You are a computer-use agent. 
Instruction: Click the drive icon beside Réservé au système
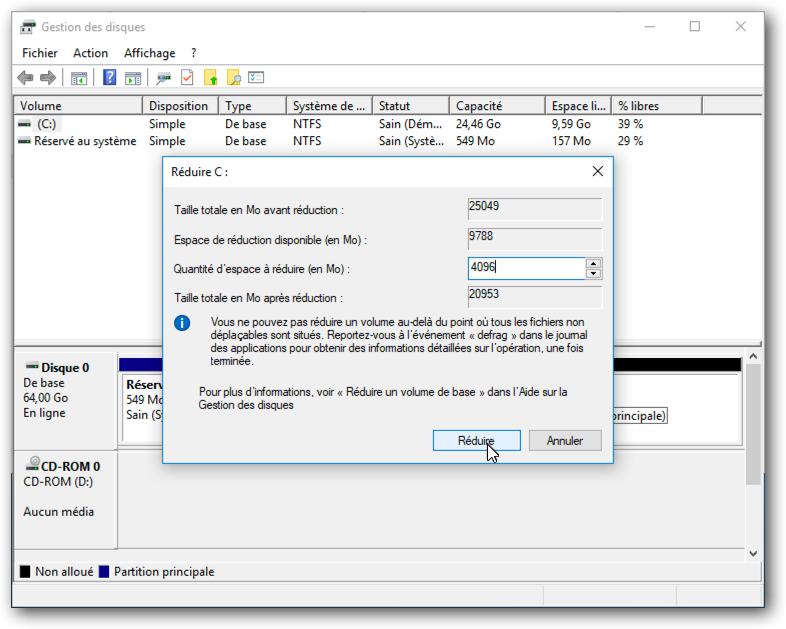[24, 141]
